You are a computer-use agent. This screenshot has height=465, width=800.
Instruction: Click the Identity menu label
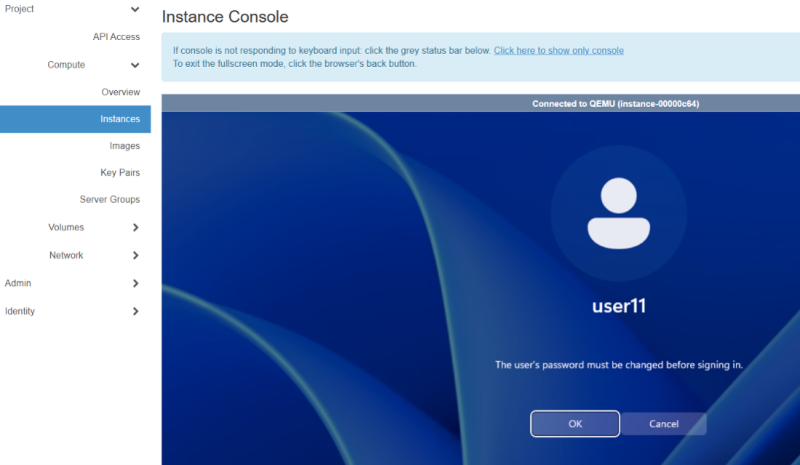[20, 311]
